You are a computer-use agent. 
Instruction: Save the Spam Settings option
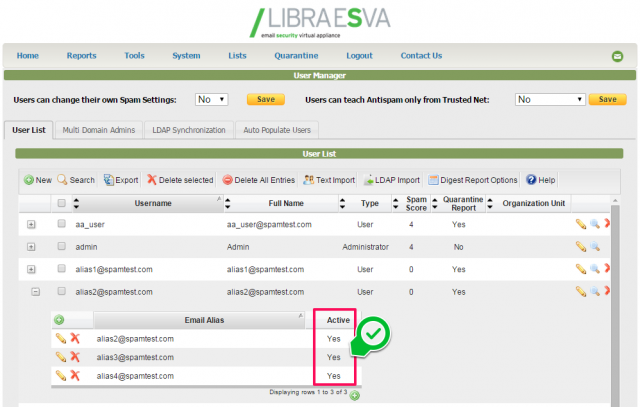266,100
